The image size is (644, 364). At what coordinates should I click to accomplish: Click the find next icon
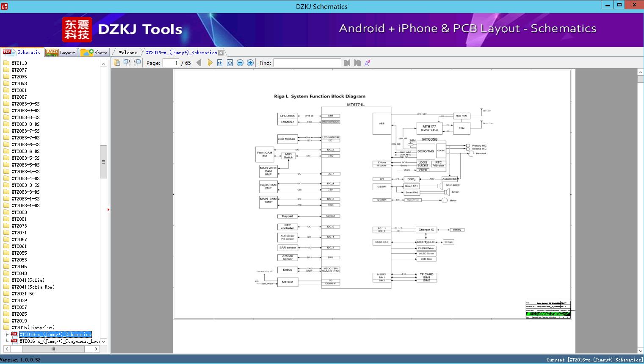[357, 63]
